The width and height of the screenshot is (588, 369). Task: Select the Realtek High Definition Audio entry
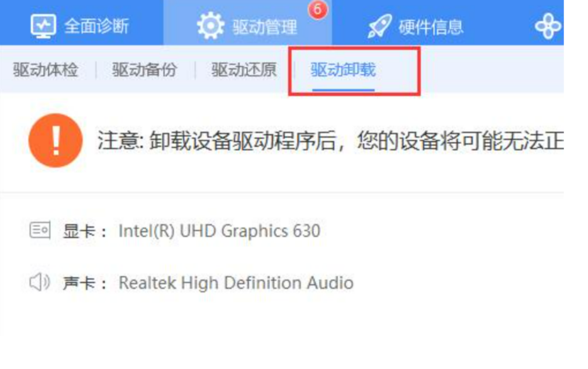[236, 283]
